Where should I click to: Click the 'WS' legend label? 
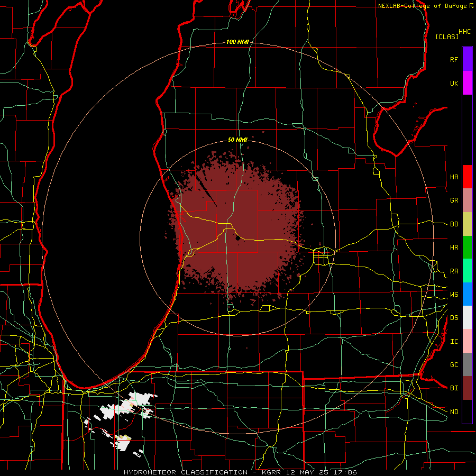[x=454, y=295]
